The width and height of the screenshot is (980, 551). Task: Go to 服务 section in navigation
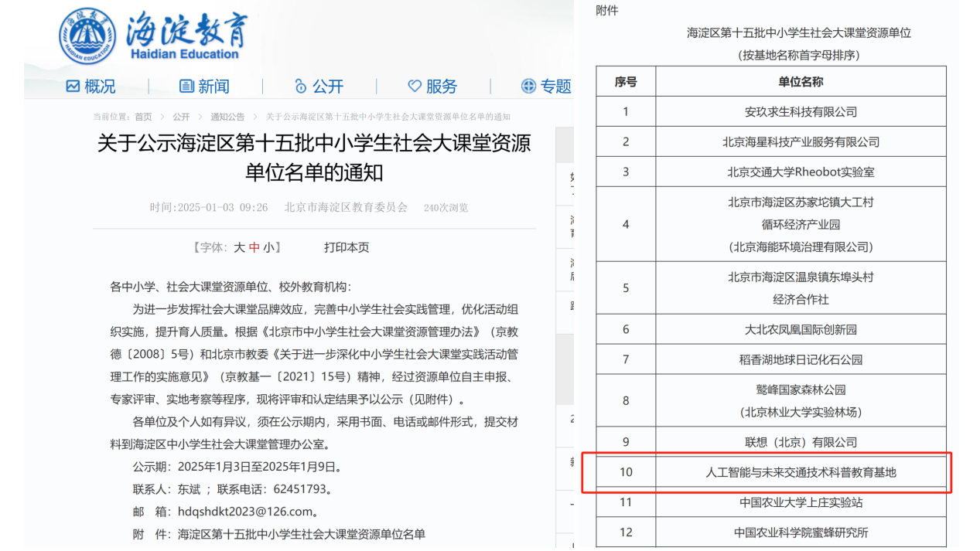pyautogui.click(x=442, y=86)
